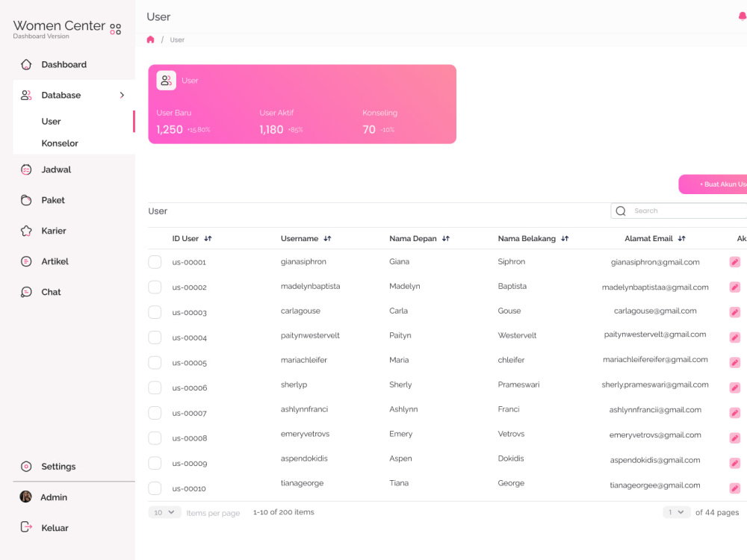747x560 pixels.
Task: Tick the checkbox for us-00001
Action: [x=155, y=262]
